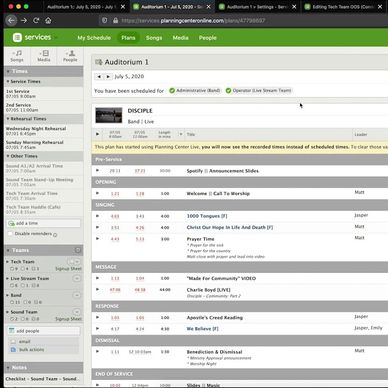The width and height of the screenshot is (388, 388).
Task: Collapse the Notes section
Action: [8, 367]
